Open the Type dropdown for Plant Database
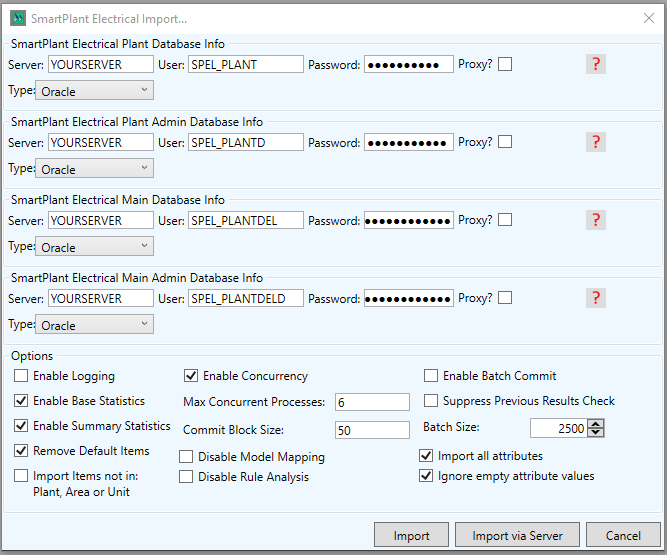The width and height of the screenshot is (667, 555). pos(95,91)
